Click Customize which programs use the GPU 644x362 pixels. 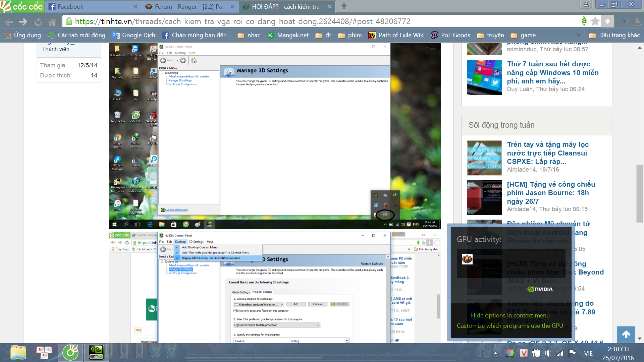pos(510,326)
